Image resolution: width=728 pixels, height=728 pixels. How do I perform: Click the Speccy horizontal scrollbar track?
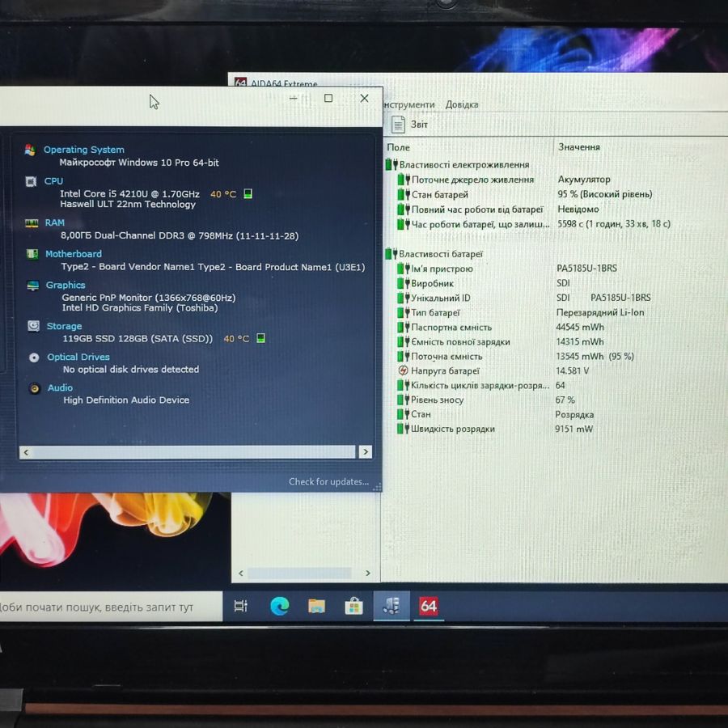coord(194,451)
